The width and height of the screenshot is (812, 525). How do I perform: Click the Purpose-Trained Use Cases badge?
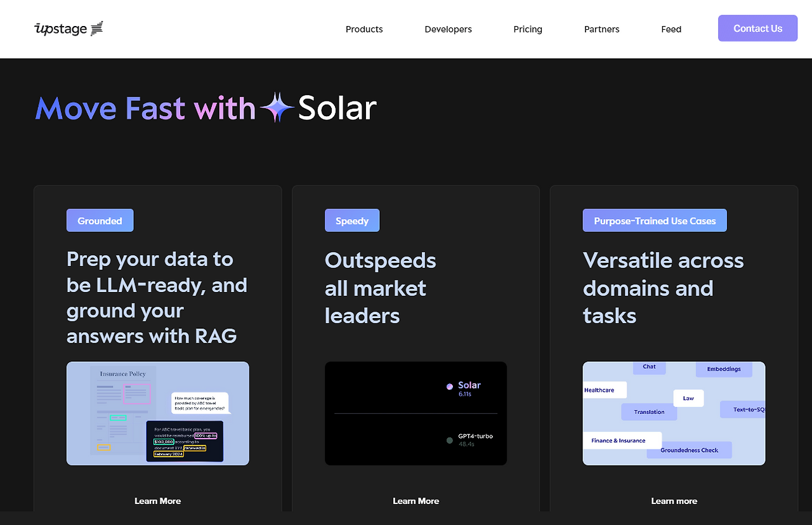point(655,220)
